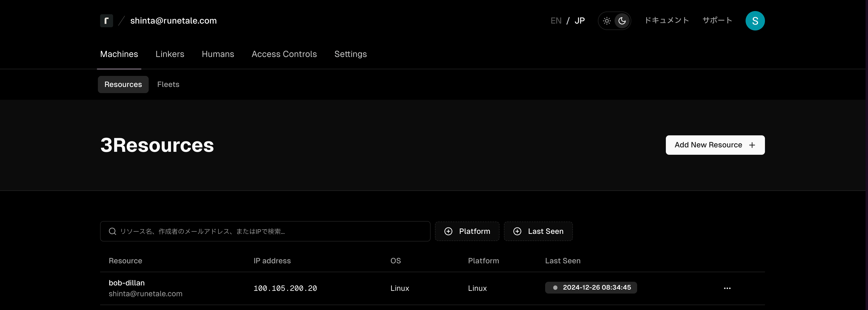Open the Settings tab
This screenshot has height=310, width=868.
pyautogui.click(x=350, y=54)
